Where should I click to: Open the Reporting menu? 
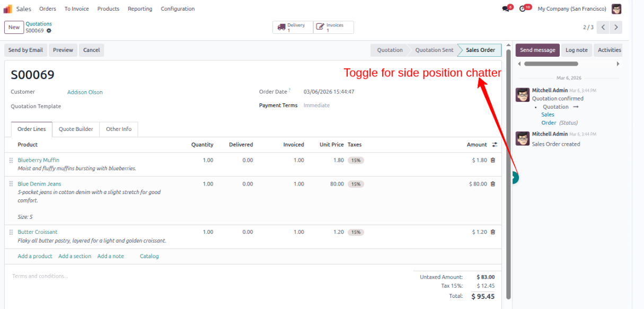[x=140, y=8]
